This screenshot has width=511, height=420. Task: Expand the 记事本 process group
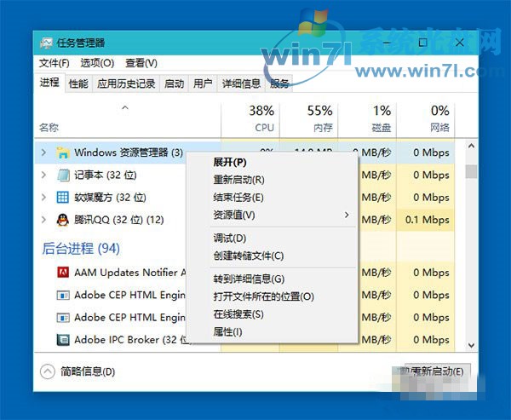44,175
